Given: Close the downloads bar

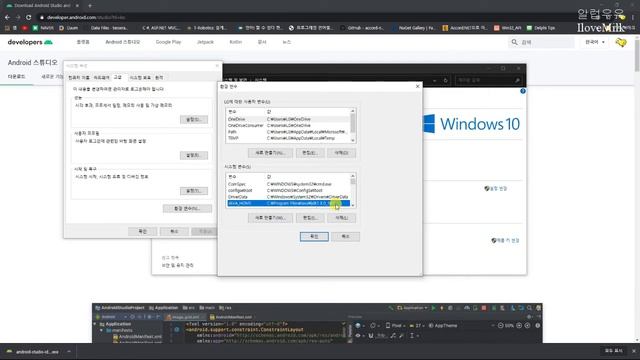Looking at the screenshot, I should pyautogui.click(x=634, y=351).
